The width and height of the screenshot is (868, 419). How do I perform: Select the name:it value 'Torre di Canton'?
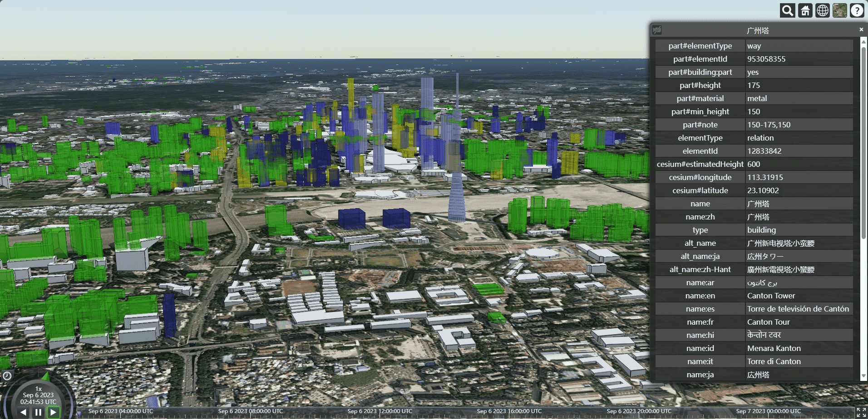(x=774, y=361)
